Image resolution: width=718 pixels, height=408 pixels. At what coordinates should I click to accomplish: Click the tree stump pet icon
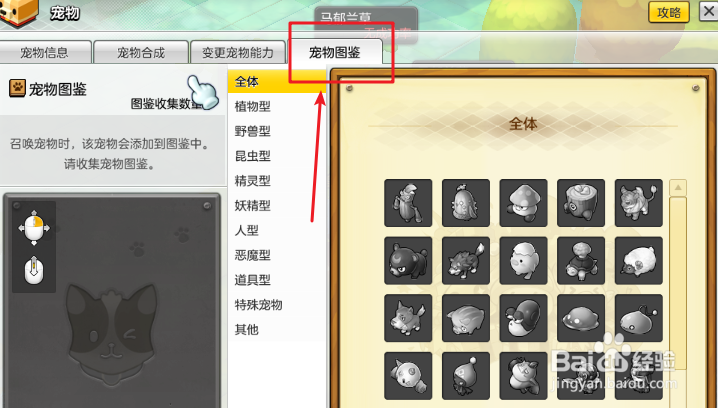(x=581, y=203)
